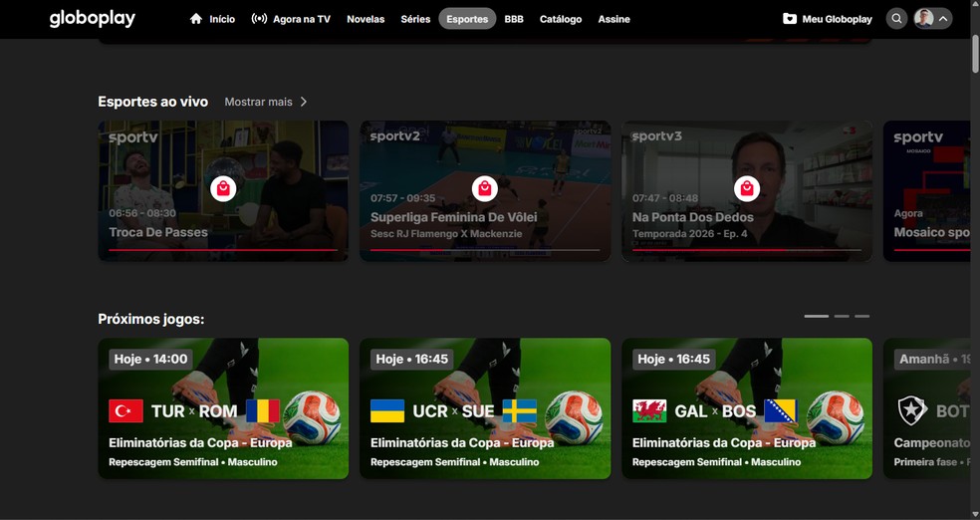Click the progress bar under Troca De Passes

[223, 250]
